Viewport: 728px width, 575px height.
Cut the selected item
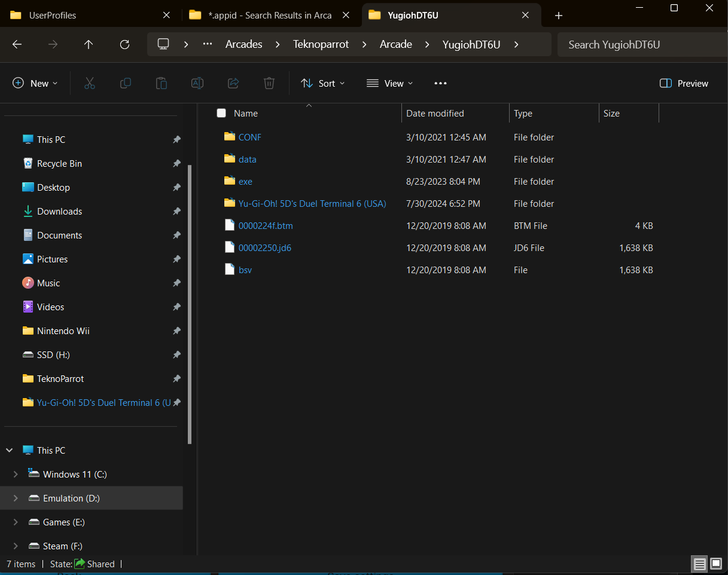(x=90, y=83)
